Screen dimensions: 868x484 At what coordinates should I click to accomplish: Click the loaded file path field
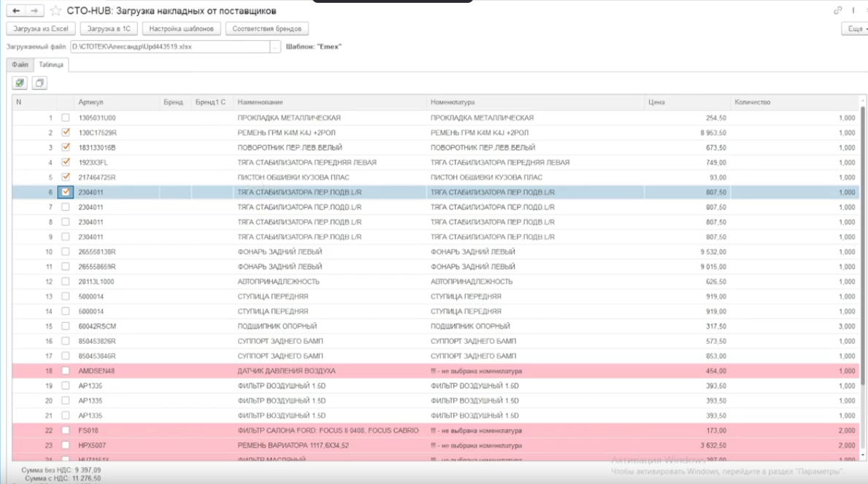(x=170, y=47)
